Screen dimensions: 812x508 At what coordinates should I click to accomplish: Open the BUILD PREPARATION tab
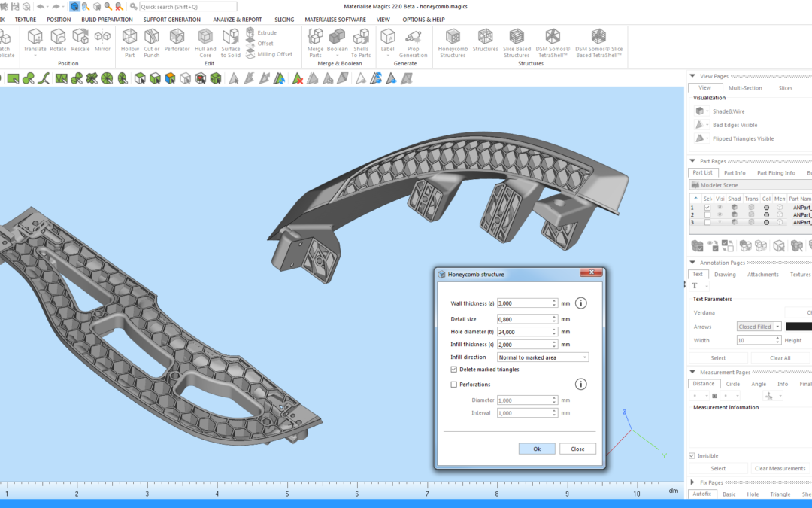click(107, 20)
